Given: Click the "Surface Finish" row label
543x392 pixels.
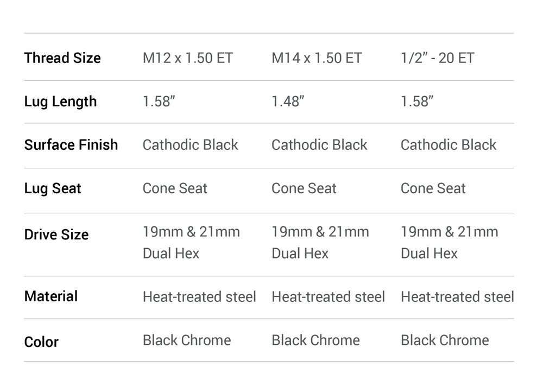Looking at the screenshot, I should pyautogui.click(x=71, y=145).
